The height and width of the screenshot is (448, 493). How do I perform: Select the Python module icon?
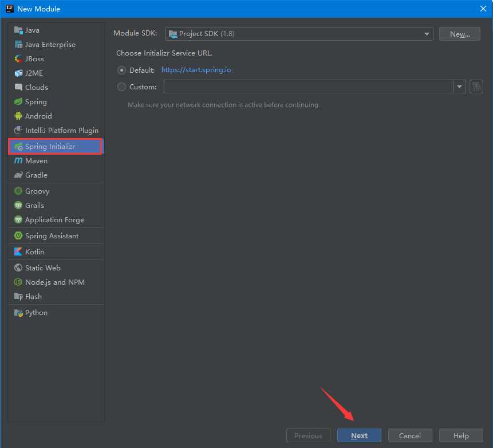[18, 313]
